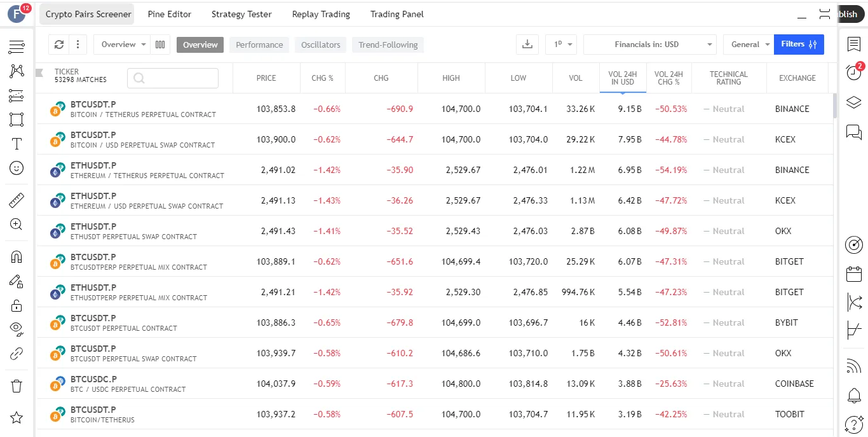This screenshot has width=868, height=437.
Task: Toggle the flag filter beside TICKER header
Action: (x=40, y=72)
